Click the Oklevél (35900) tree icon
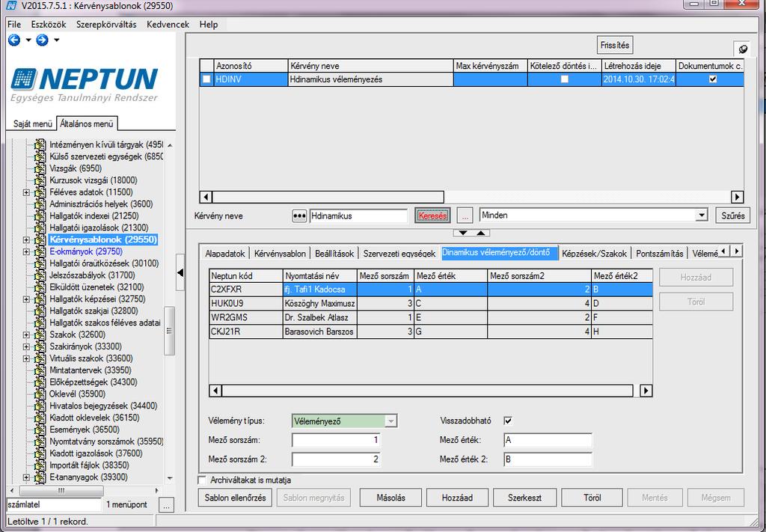 tap(40, 394)
